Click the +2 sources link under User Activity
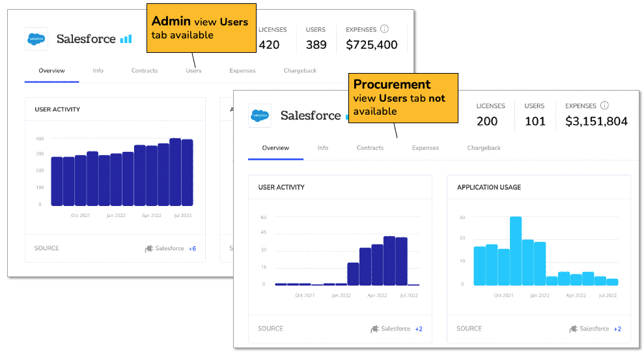The image size is (644, 352). tap(419, 329)
